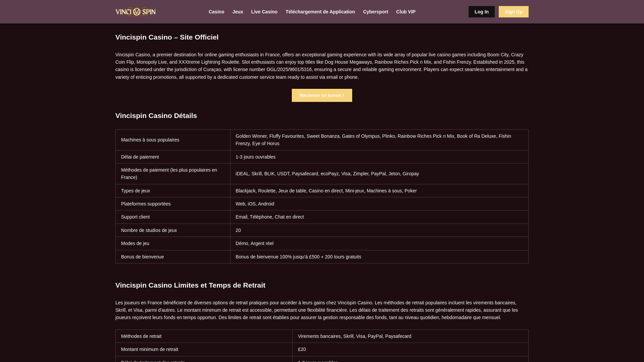This screenshot has width=644, height=362.
Task: Click the Log In button
Action: tap(482, 12)
